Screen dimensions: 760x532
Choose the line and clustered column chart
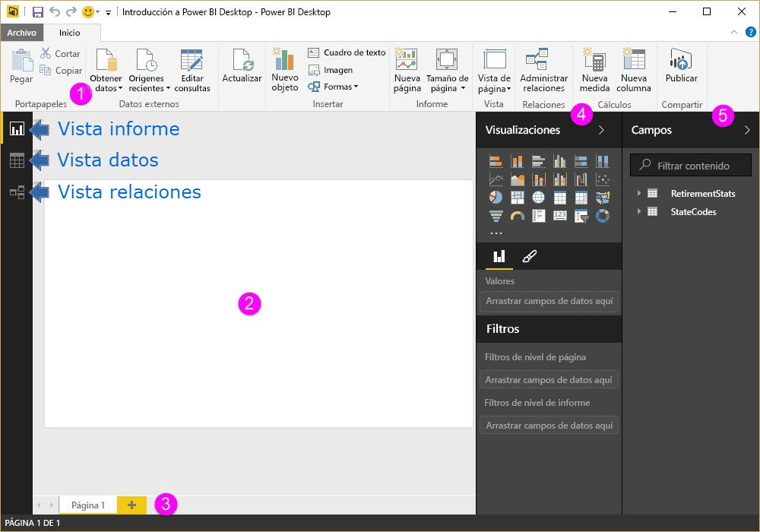click(x=560, y=179)
